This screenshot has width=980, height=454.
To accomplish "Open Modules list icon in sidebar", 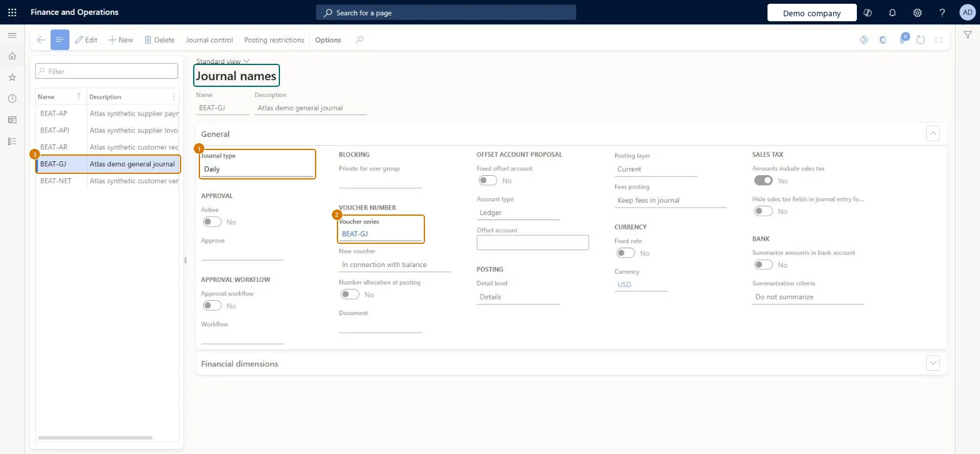I will 12,141.
